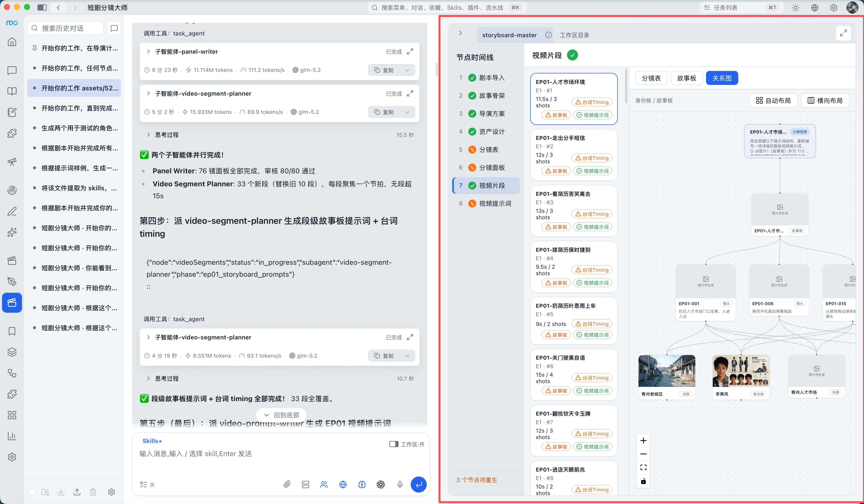Click the back navigation arrow
Screen dimensions: 864x504
[59, 7]
